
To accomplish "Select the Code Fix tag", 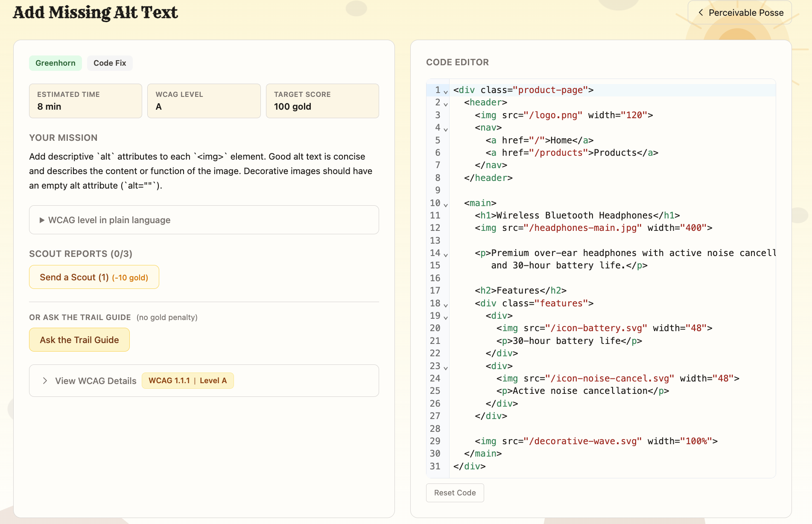I will tap(110, 63).
